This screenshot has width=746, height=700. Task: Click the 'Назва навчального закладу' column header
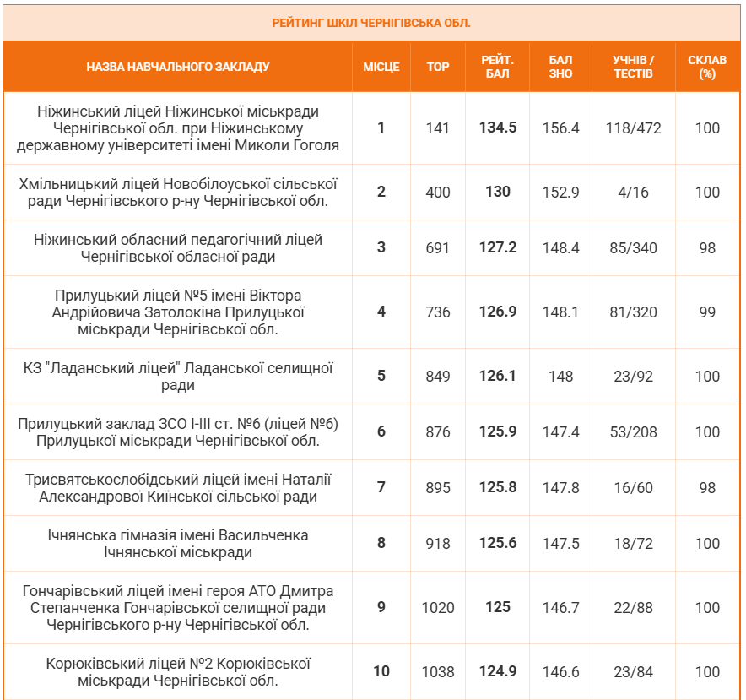pyautogui.click(x=177, y=67)
